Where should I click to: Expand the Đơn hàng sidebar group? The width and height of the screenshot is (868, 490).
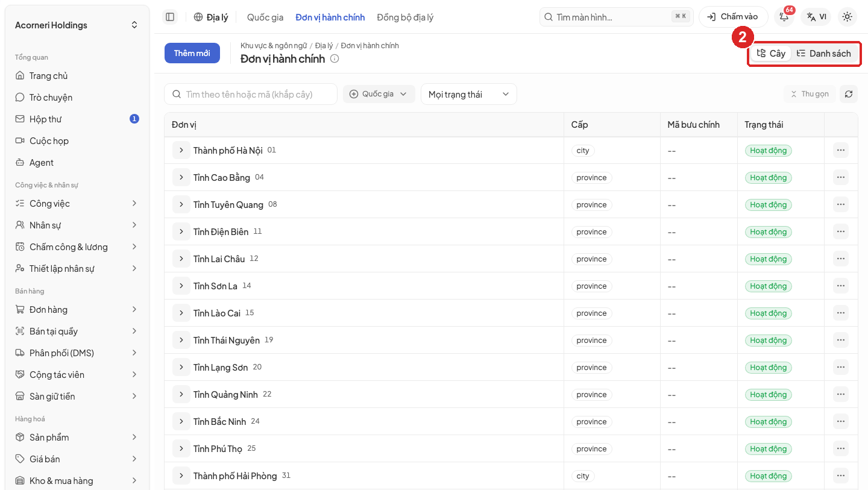pyautogui.click(x=77, y=310)
